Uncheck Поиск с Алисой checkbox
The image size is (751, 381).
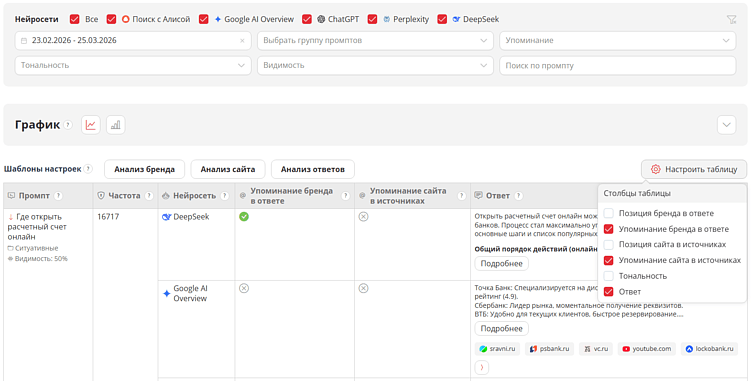click(111, 19)
